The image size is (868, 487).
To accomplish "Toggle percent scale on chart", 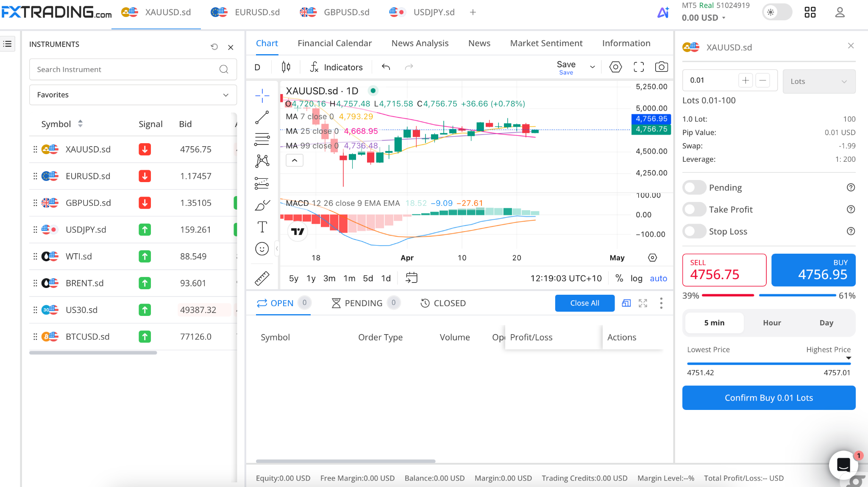I will pyautogui.click(x=619, y=278).
